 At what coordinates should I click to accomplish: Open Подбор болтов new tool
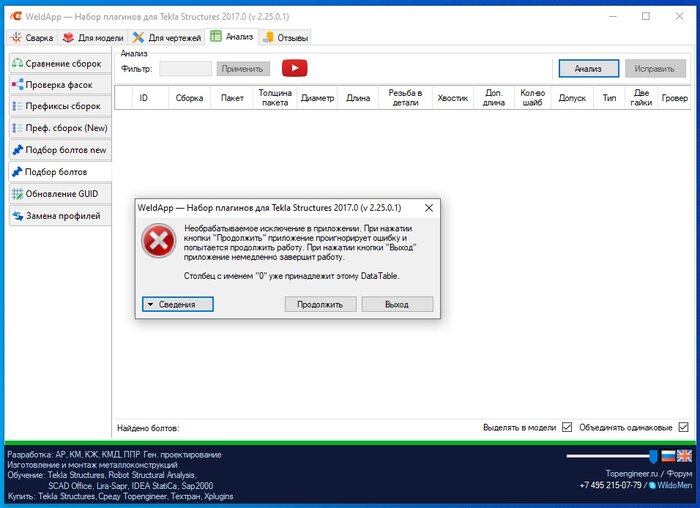pyautogui.click(x=60, y=150)
